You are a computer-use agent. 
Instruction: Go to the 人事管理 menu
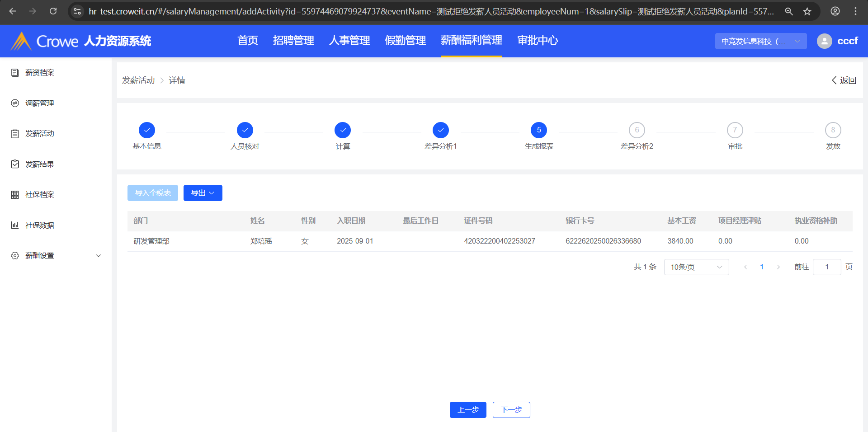tap(349, 41)
